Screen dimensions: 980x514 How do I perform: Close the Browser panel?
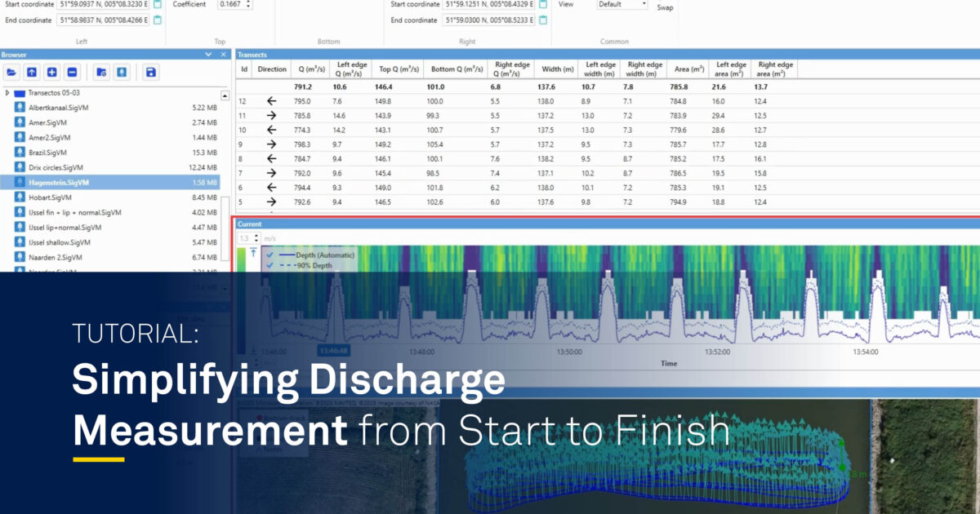pyautogui.click(x=224, y=55)
